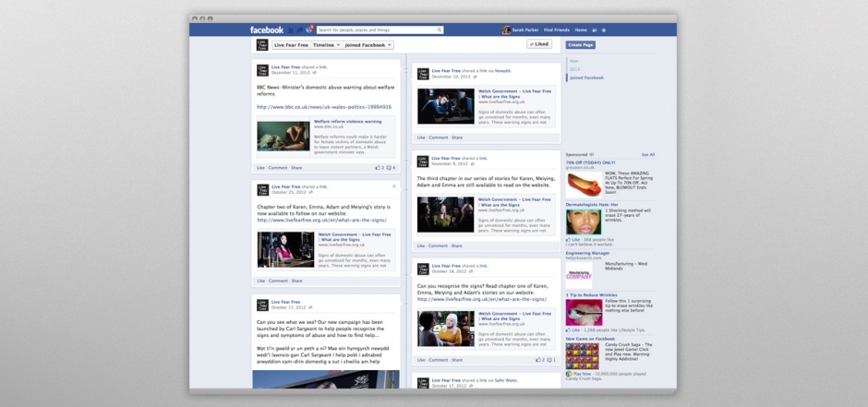Open the account settings gear icon
Image resolution: width=868 pixels, height=407 pixels.
tap(603, 30)
